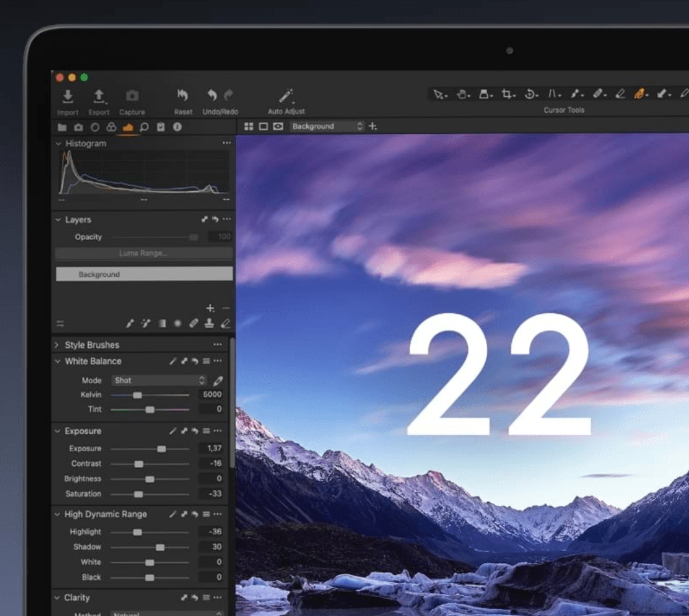Click the add layer plus icon beside the Background dropdown

click(372, 126)
